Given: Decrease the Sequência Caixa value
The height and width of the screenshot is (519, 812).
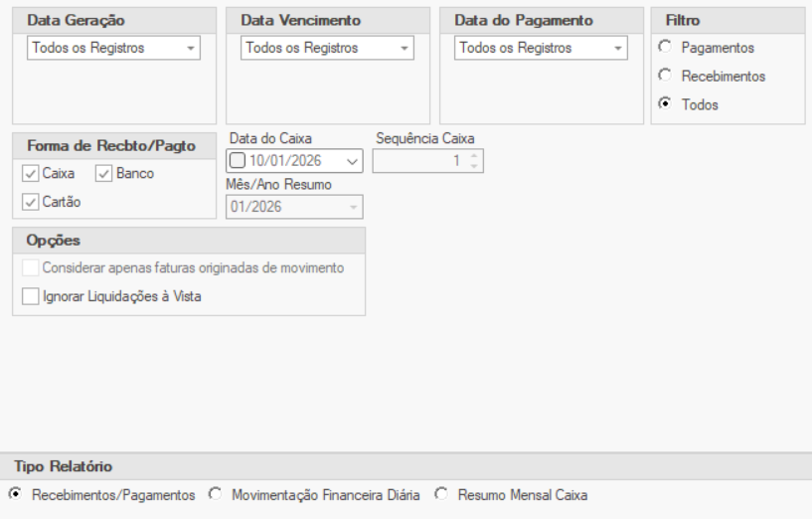Looking at the screenshot, I should (473, 165).
